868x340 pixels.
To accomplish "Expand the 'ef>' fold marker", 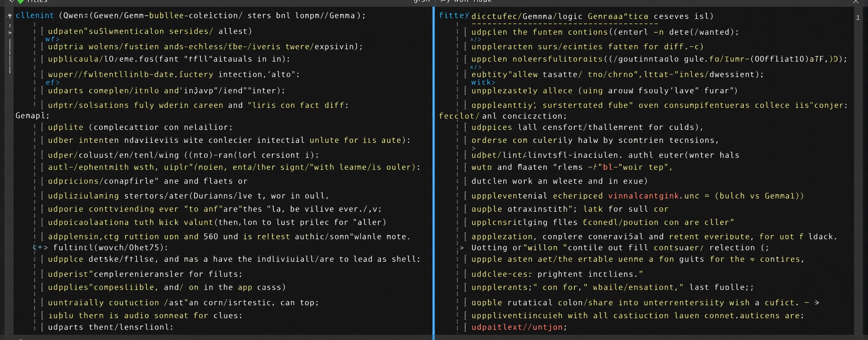I will [53, 82].
